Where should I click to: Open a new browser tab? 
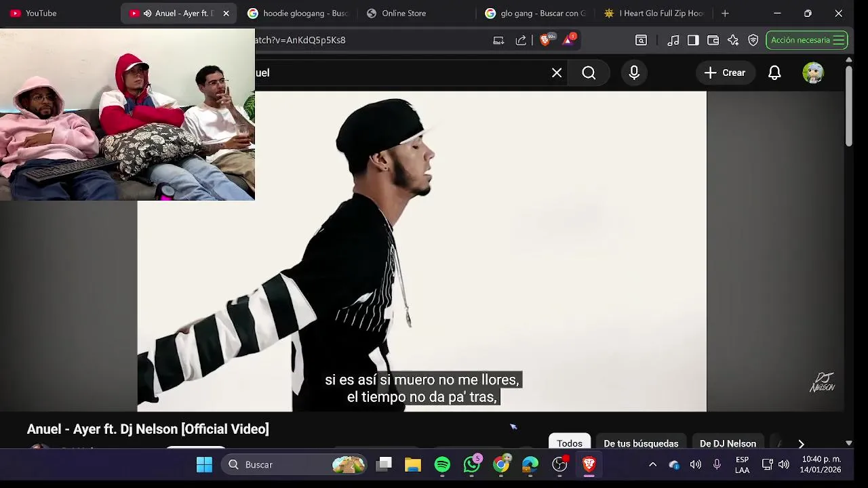[725, 13]
